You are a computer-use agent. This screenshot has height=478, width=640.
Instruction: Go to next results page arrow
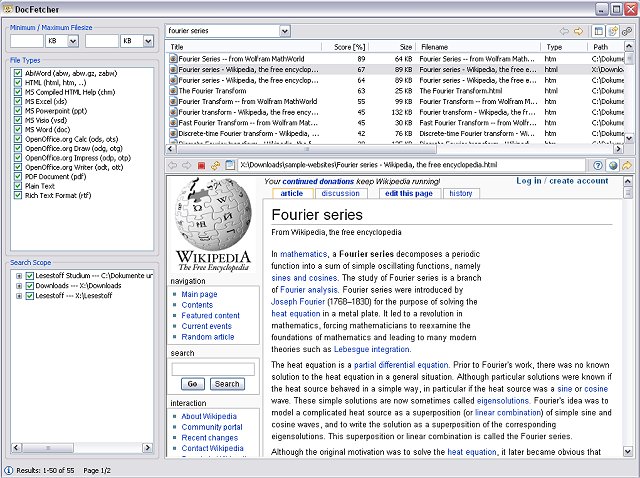[x=578, y=32]
